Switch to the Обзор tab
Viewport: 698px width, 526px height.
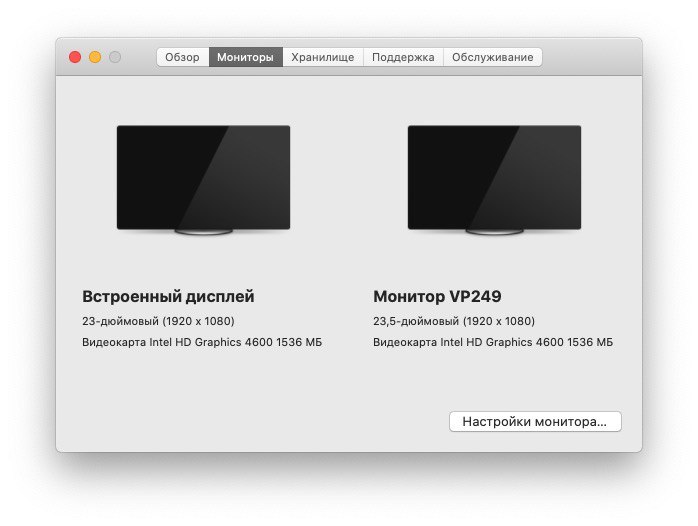(x=183, y=57)
